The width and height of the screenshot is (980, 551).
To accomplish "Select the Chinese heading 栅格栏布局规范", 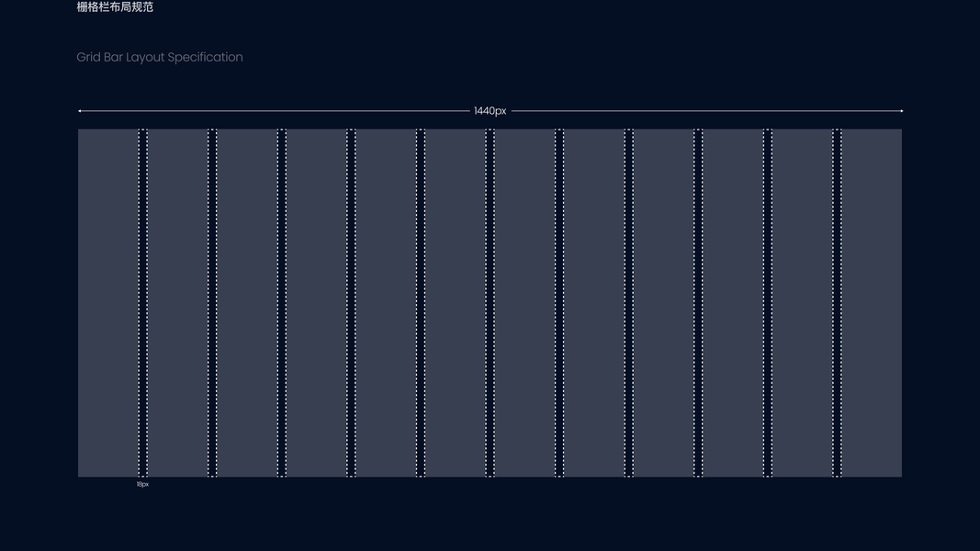I will [115, 6].
